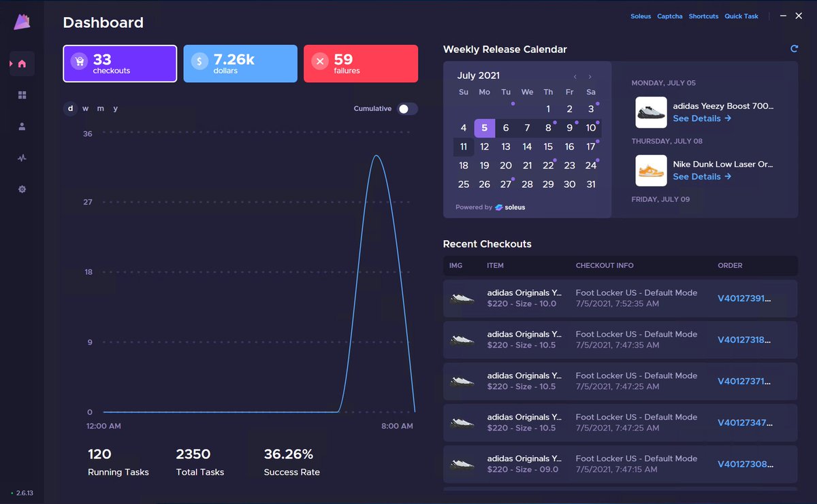Click the 2350 Total Tasks stat
Image resolution: width=817 pixels, height=504 pixels.
click(x=200, y=462)
